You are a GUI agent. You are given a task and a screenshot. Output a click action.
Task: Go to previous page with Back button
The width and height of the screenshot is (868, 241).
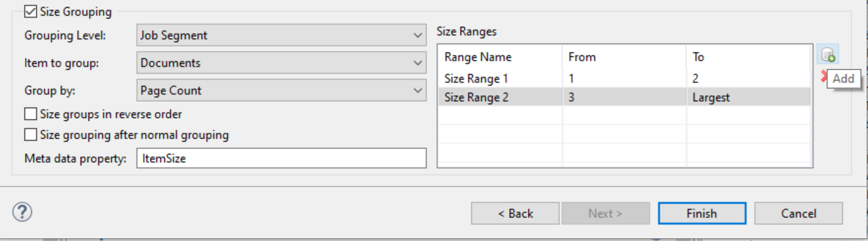point(515,213)
